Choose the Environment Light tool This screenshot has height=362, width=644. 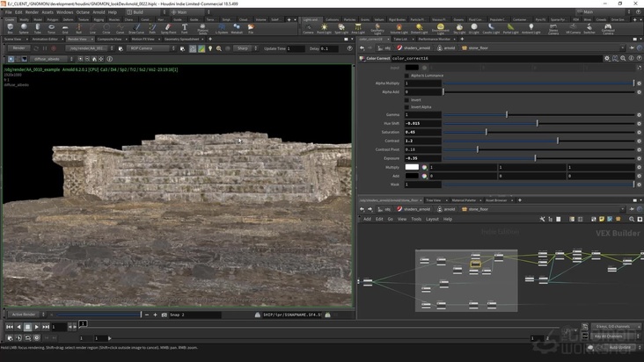[x=442, y=28]
